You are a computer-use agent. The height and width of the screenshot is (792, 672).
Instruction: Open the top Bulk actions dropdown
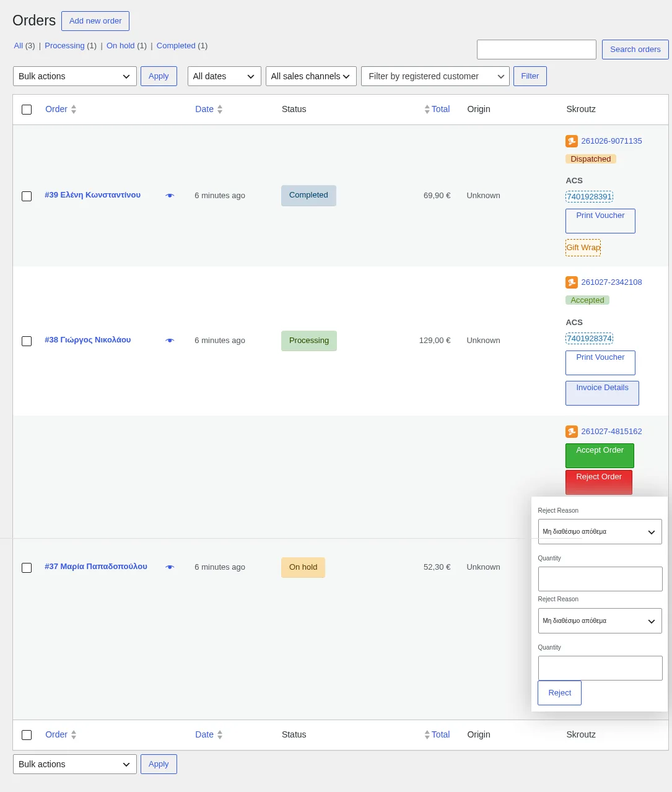pos(75,76)
